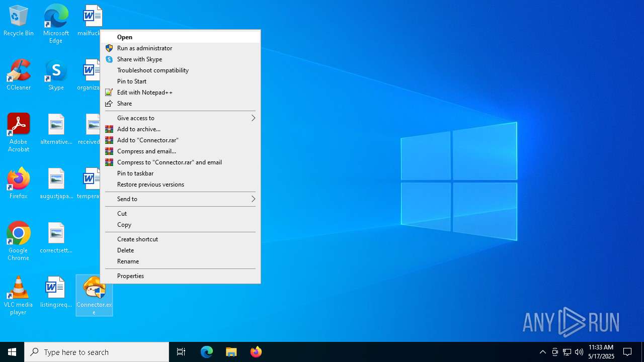Choose Compress to "Connector.rar" and email
This screenshot has height=362, width=644.
pyautogui.click(x=181, y=162)
